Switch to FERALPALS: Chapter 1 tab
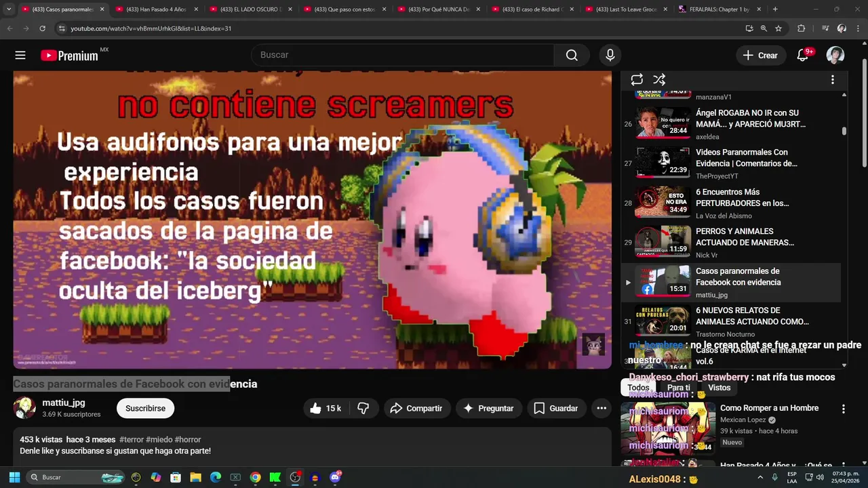The height and width of the screenshot is (488, 868). click(x=719, y=9)
